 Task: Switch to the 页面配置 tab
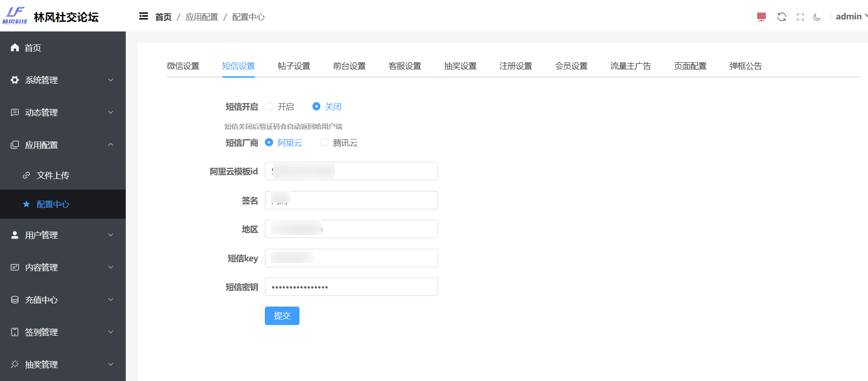(x=691, y=66)
